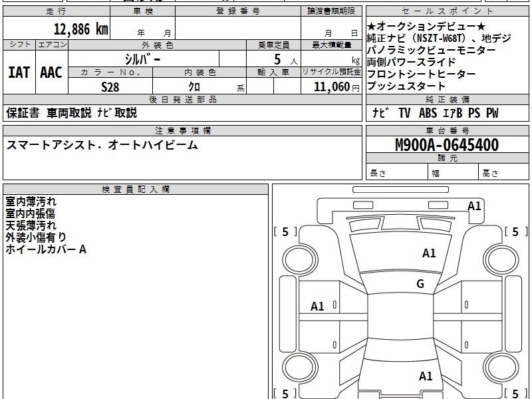The height and width of the screenshot is (399, 532).
Task: Click the recycle deposit "11,060円"
Action: 336,87
